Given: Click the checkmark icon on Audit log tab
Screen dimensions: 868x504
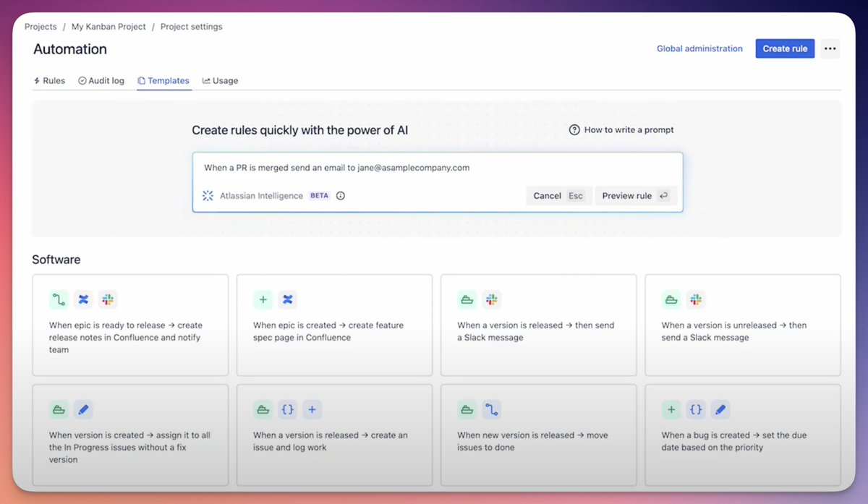Looking at the screenshot, I should (x=82, y=81).
